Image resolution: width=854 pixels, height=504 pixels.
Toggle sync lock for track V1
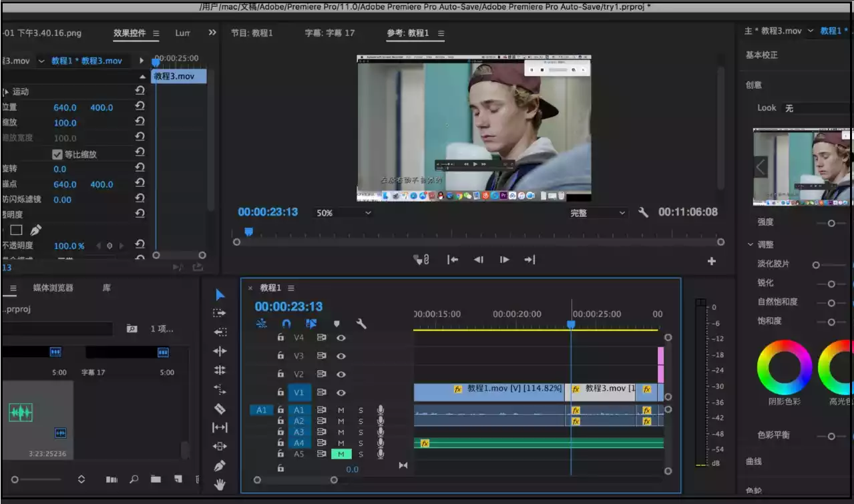tap(321, 393)
